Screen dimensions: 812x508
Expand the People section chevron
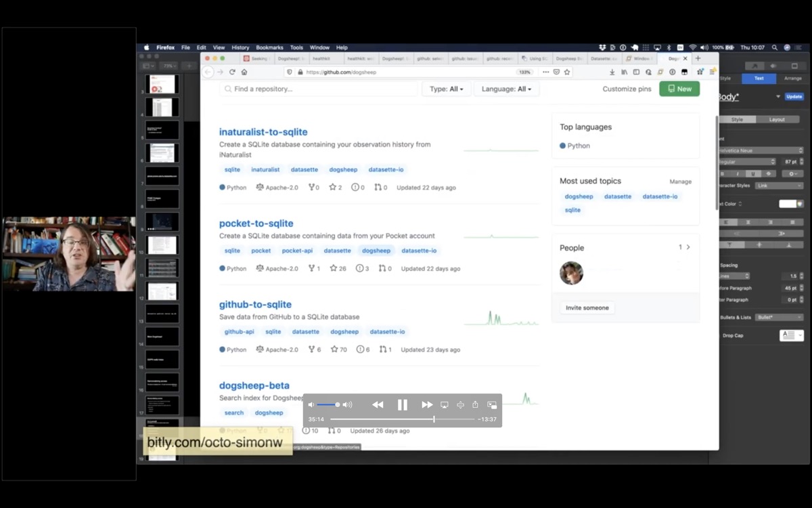coord(688,247)
